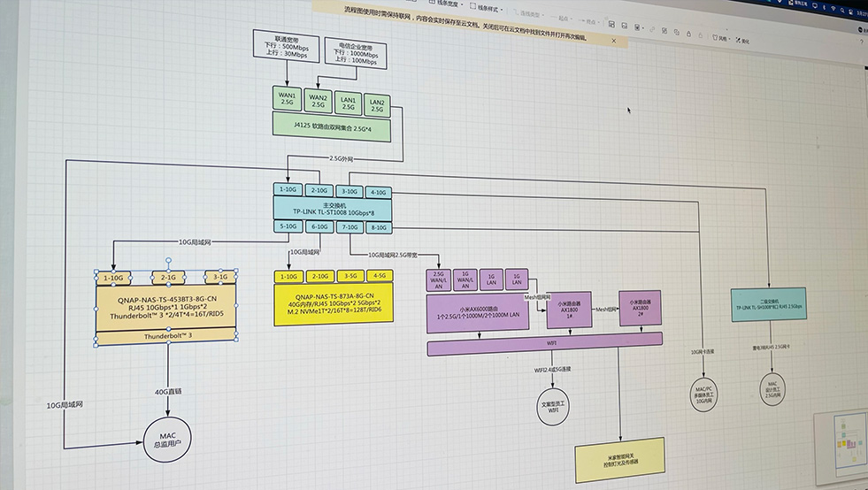Select the 联通宽带 500Mbps box
The width and height of the screenshot is (868, 490).
(287, 46)
